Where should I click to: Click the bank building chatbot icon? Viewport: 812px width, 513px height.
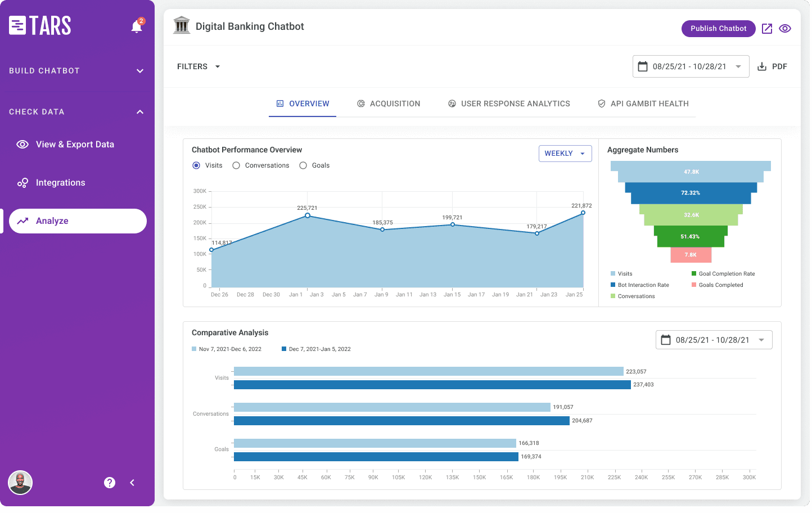[x=182, y=25]
